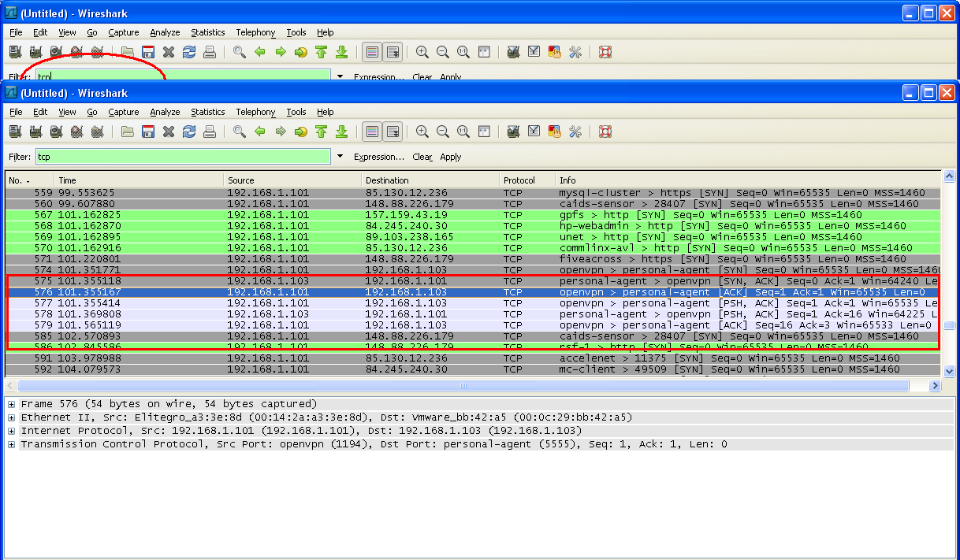960x560 pixels.
Task: Sort by the Source column header
Action: tap(293, 180)
